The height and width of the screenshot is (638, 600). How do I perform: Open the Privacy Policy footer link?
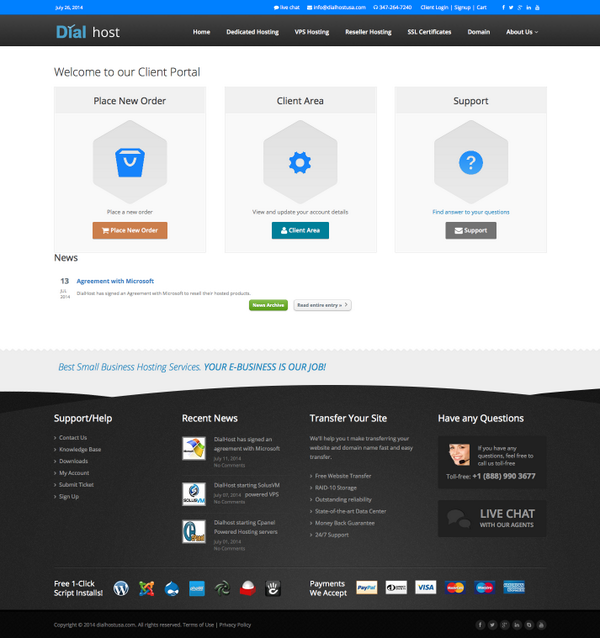[x=235, y=625]
